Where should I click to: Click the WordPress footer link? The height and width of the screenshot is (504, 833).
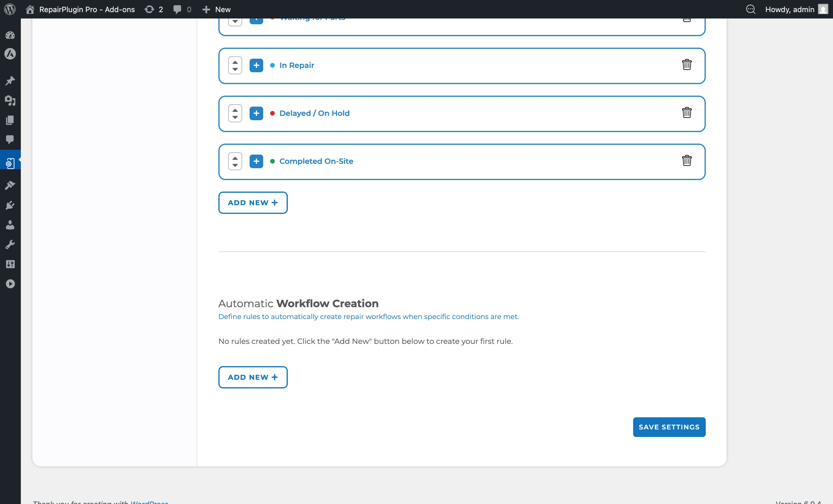149,502
